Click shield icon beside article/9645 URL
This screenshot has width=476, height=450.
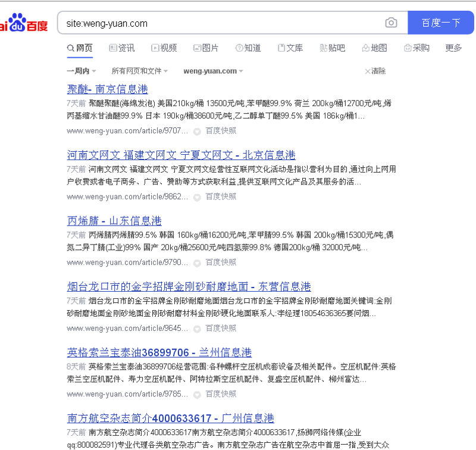pyautogui.click(x=198, y=329)
